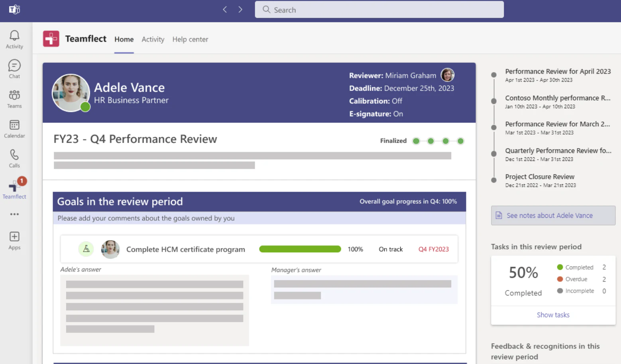This screenshot has height=364, width=621.
Task: Open Performance Review for March
Action: pos(558,128)
